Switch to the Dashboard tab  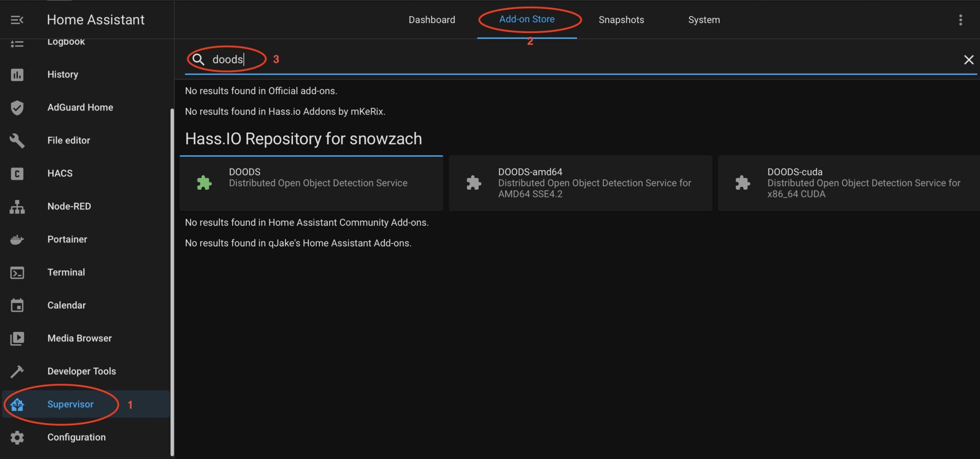pos(432,20)
